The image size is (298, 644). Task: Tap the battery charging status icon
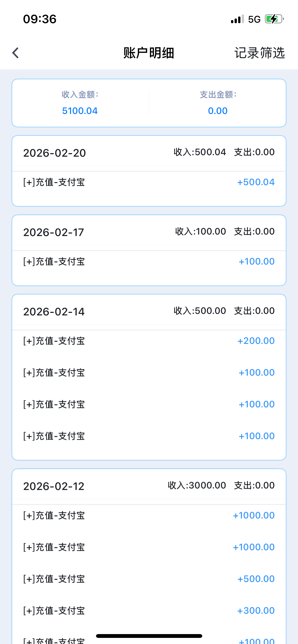274,19
